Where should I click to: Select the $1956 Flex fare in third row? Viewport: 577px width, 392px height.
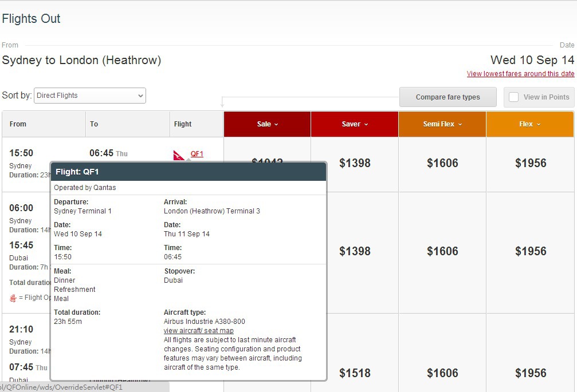pos(530,373)
